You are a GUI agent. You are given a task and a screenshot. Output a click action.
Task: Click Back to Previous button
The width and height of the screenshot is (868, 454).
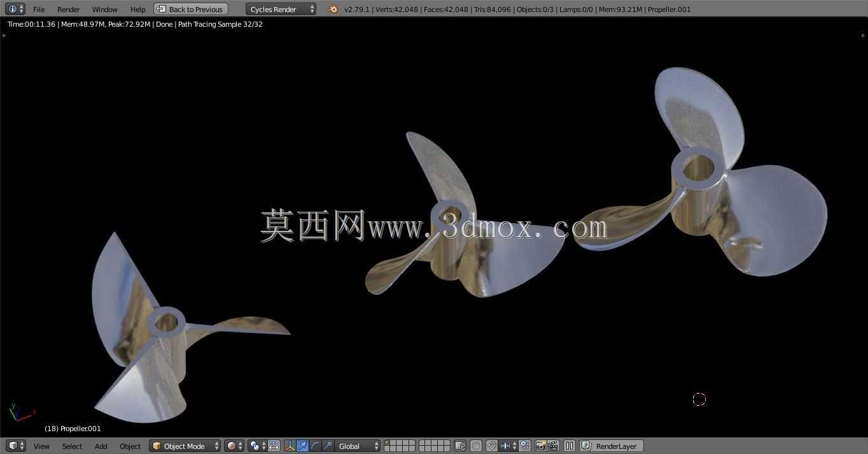coord(190,10)
